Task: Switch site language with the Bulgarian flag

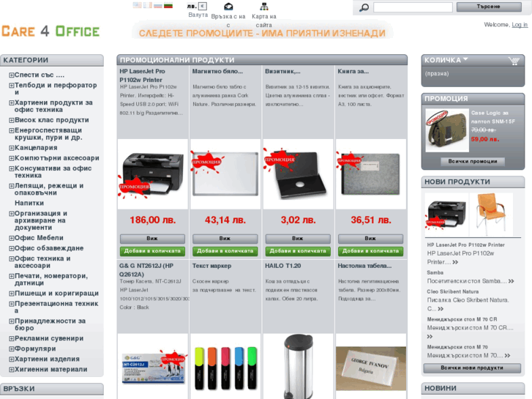Action: point(168,5)
